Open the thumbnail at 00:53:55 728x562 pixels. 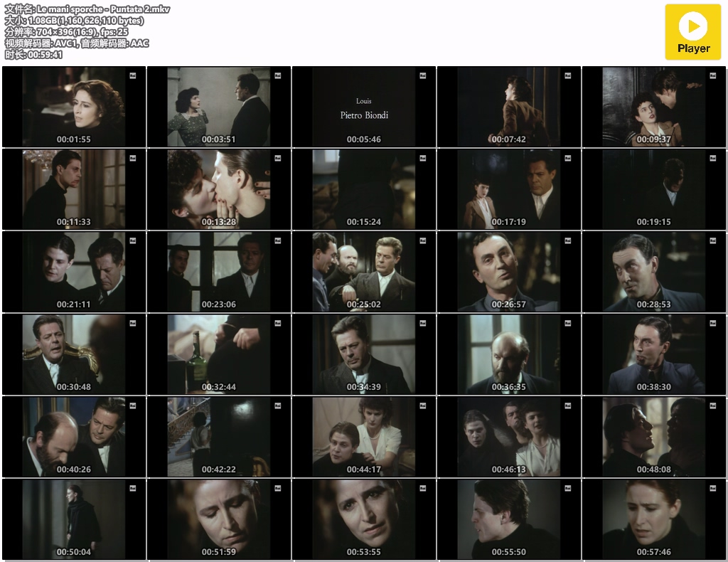click(364, 519)
